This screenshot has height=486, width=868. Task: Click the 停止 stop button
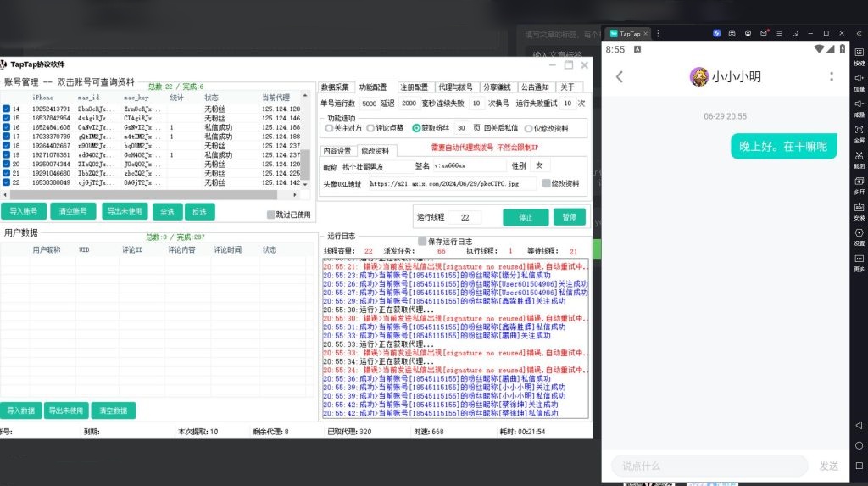click(526, 217)
